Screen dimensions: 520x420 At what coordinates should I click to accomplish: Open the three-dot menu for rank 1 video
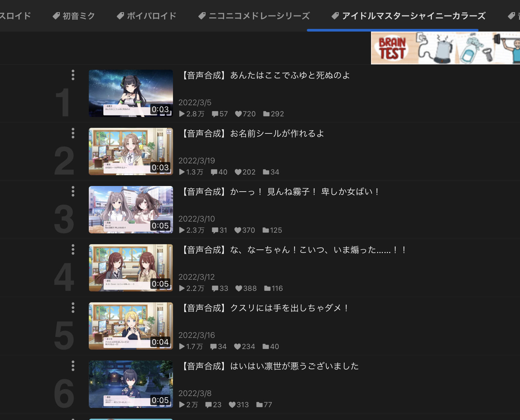[73, 75]
